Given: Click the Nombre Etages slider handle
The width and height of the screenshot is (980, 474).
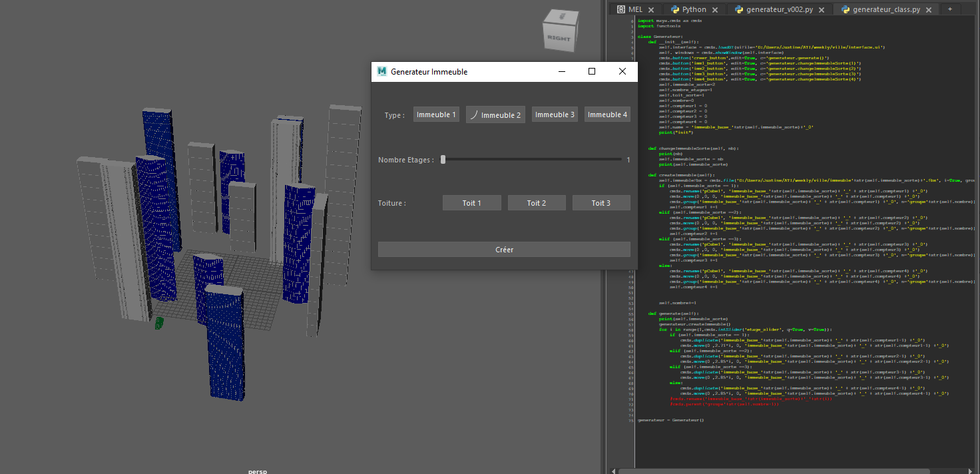Looking at the screenshot, I should tap(443, 160).
